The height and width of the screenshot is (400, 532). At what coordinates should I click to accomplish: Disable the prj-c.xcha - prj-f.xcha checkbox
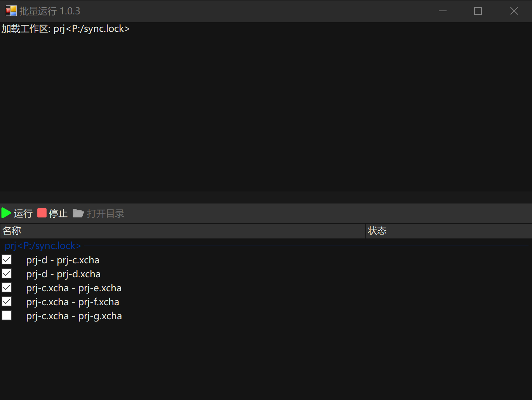tap(7, 301)
